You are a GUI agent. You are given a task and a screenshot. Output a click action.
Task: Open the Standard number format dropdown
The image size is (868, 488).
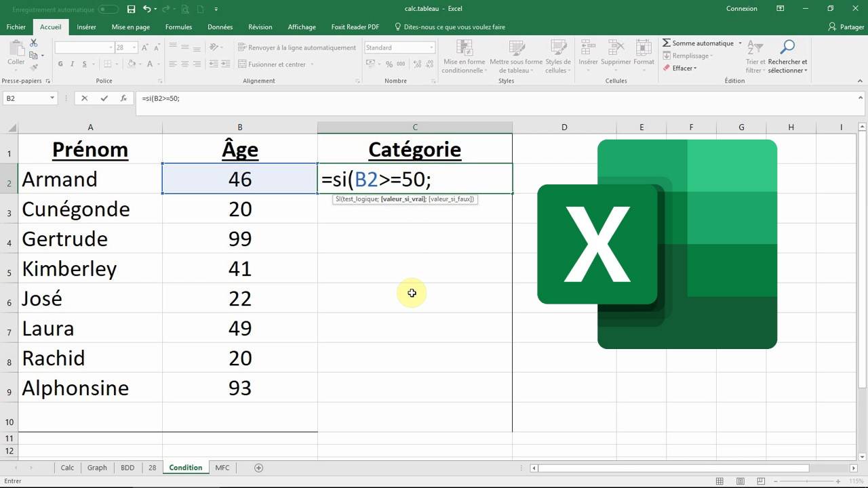(x=431, y=47)
